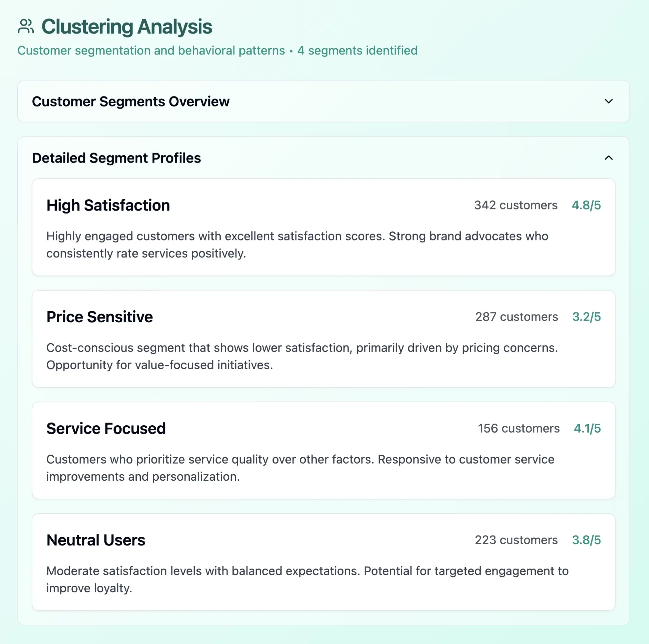
Task: Click the Clustering Analysis page title
Action: coord(127,26)
